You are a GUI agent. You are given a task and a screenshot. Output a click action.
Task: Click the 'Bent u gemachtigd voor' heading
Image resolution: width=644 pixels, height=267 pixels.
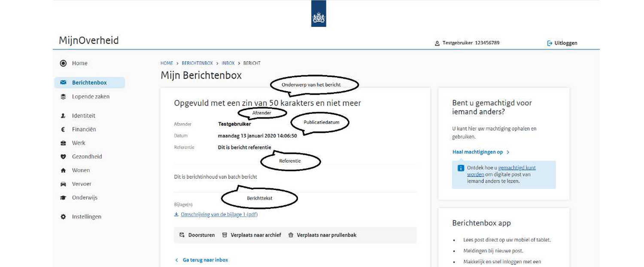[492, 107]
